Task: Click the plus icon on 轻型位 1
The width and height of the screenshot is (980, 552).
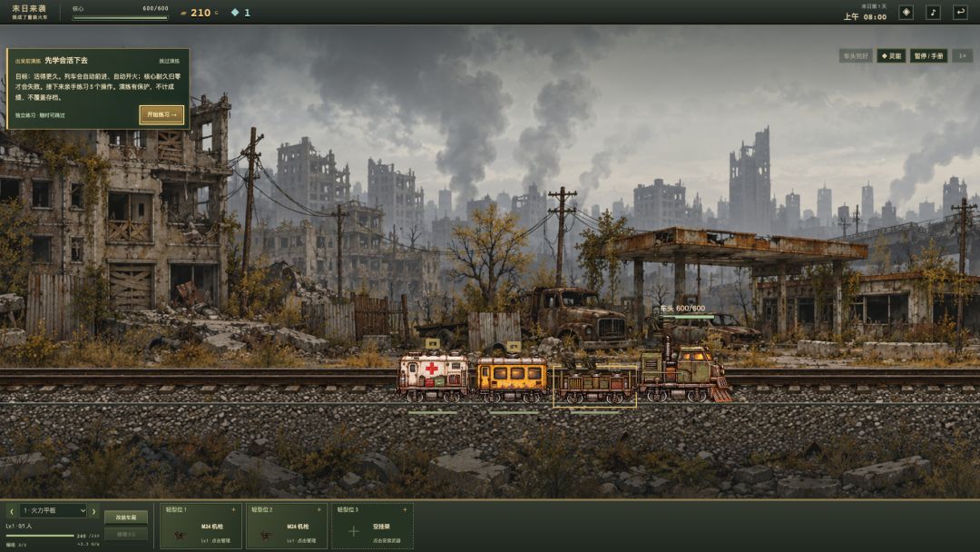Action: coord(234,509)
